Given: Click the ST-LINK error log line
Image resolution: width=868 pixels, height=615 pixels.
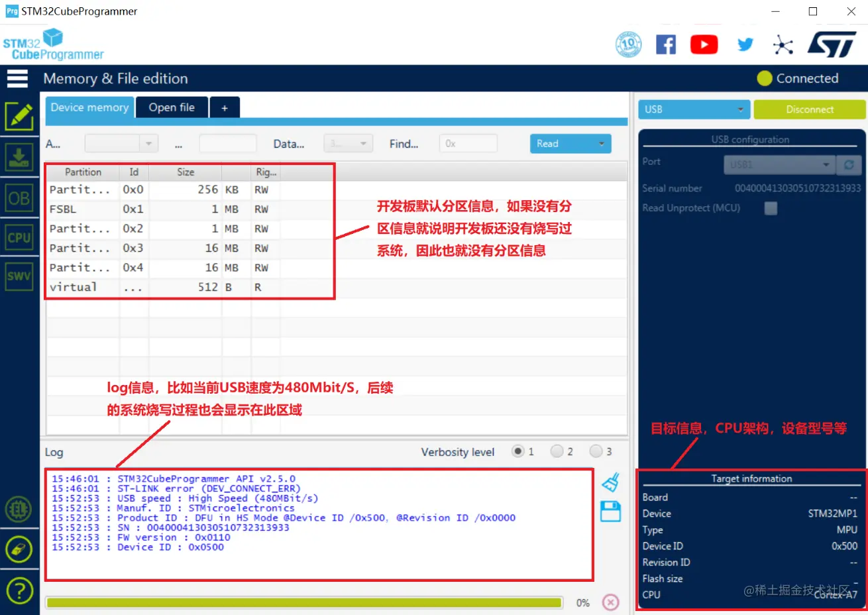Looking at the screenshot, I should (176, 488).
